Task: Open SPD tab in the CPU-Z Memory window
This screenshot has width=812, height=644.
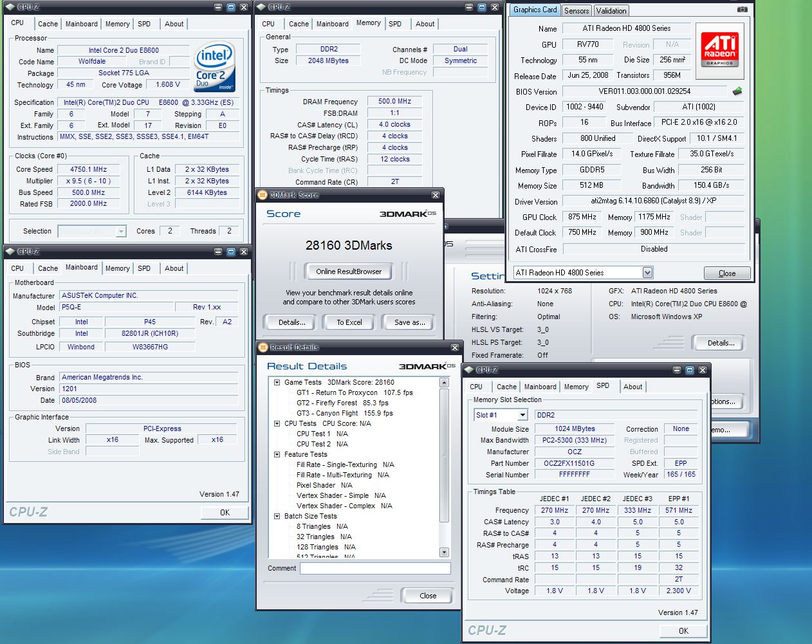Action: (395, 24)
